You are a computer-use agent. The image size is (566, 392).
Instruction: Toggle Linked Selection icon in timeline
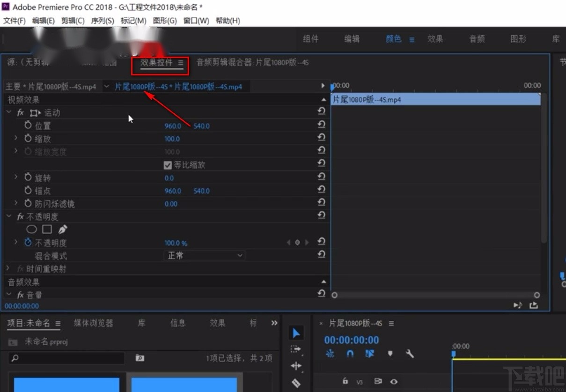pyautogui.click(x=370, y=354)
